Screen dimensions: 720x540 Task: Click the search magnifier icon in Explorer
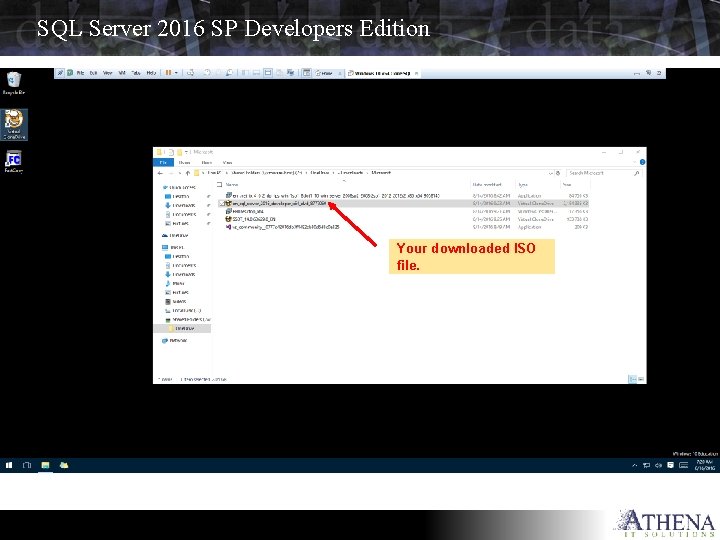636,173
